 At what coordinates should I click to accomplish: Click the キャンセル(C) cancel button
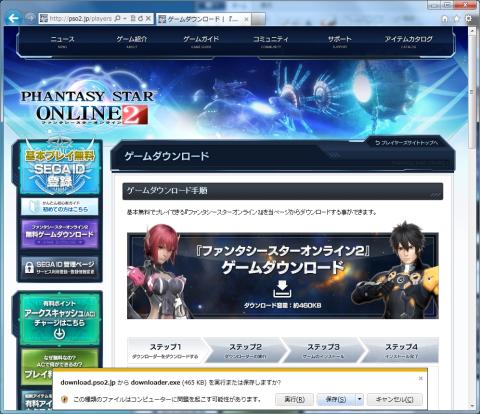395,399
